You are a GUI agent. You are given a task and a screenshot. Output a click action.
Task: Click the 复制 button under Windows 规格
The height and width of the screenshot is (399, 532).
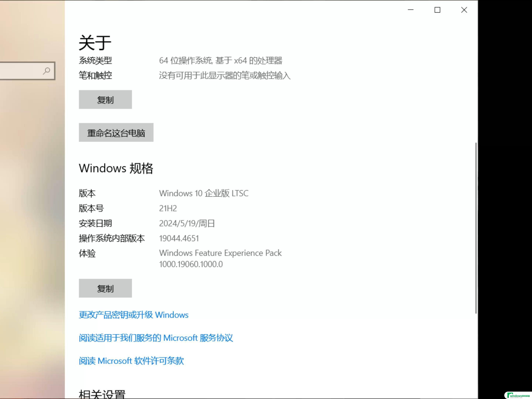pos(105,288)
